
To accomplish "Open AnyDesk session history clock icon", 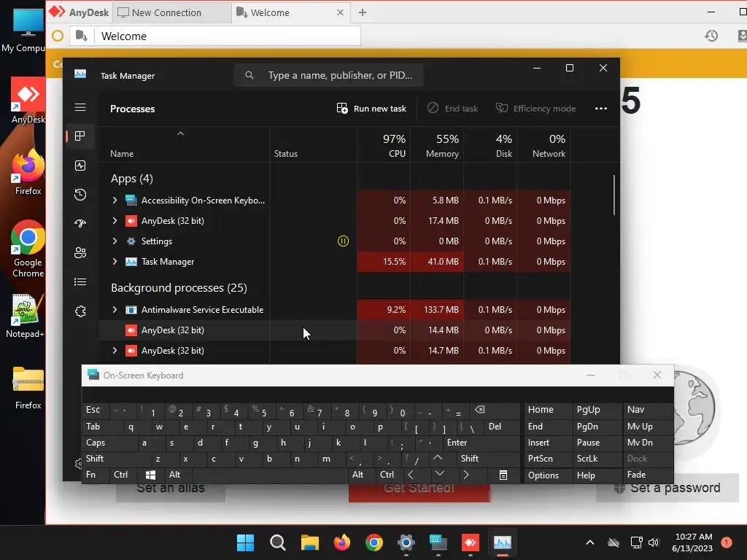I will click(x=711, y=36).
